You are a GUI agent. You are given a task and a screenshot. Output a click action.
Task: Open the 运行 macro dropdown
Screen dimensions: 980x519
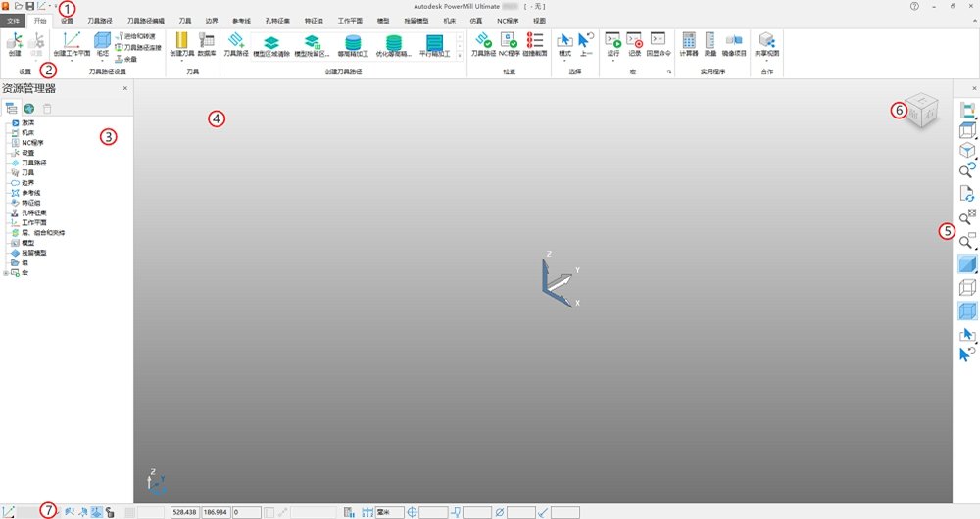613,61
